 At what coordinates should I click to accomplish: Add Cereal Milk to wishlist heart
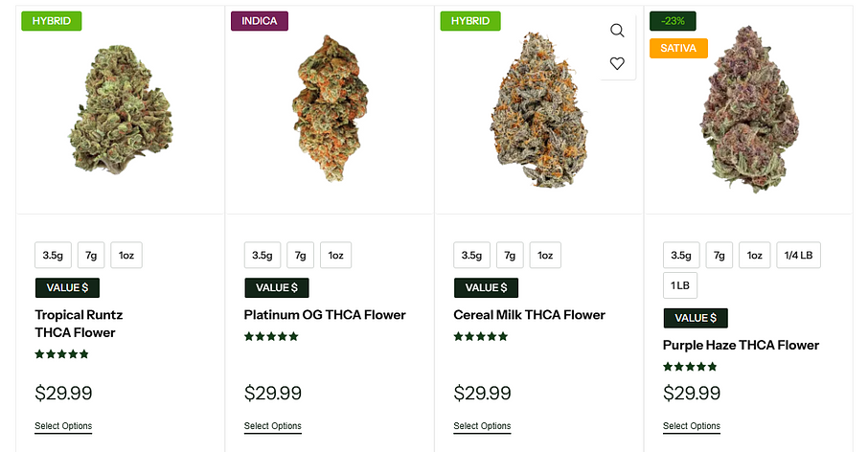point(617,63)
